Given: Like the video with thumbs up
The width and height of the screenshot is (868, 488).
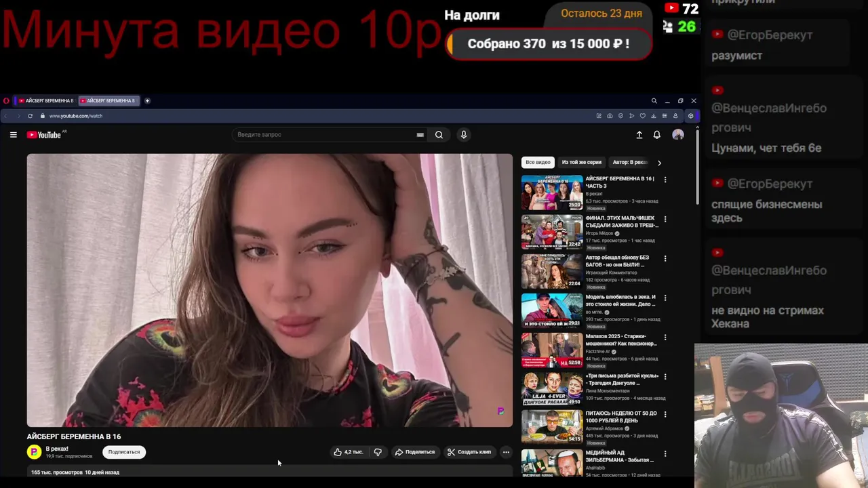Looking at the screenshot, I should [x=349, y=452].
